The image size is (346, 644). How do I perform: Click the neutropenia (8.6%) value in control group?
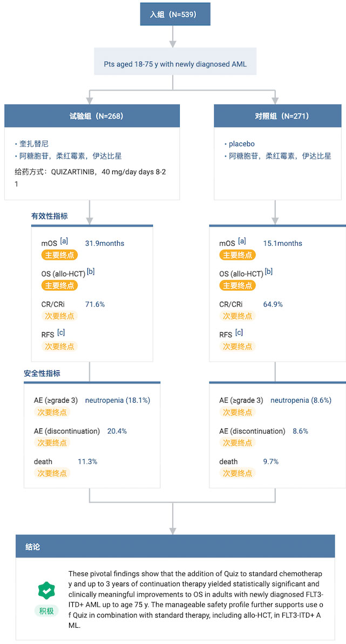pos(301,401)
